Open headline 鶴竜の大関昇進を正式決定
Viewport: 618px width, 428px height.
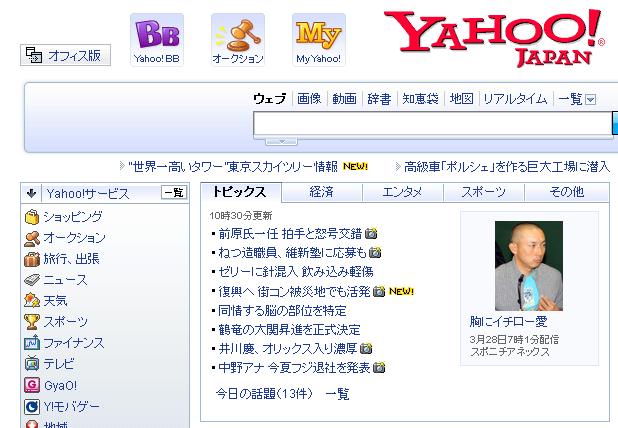[x=289, y=329]
